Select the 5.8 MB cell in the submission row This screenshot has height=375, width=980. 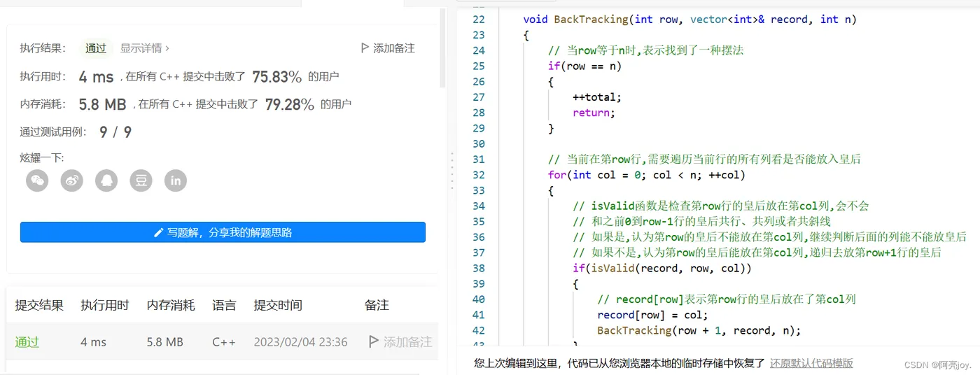(x=164, y=341)
